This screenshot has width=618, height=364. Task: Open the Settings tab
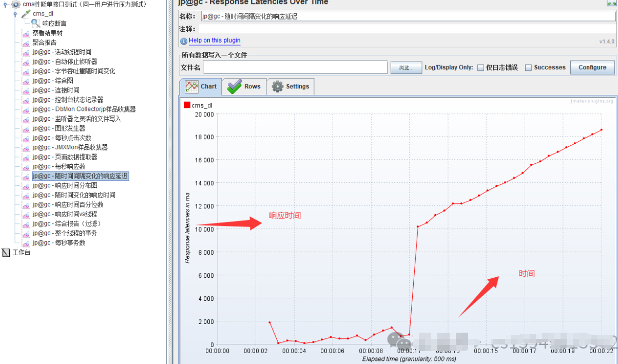[290, 86]
